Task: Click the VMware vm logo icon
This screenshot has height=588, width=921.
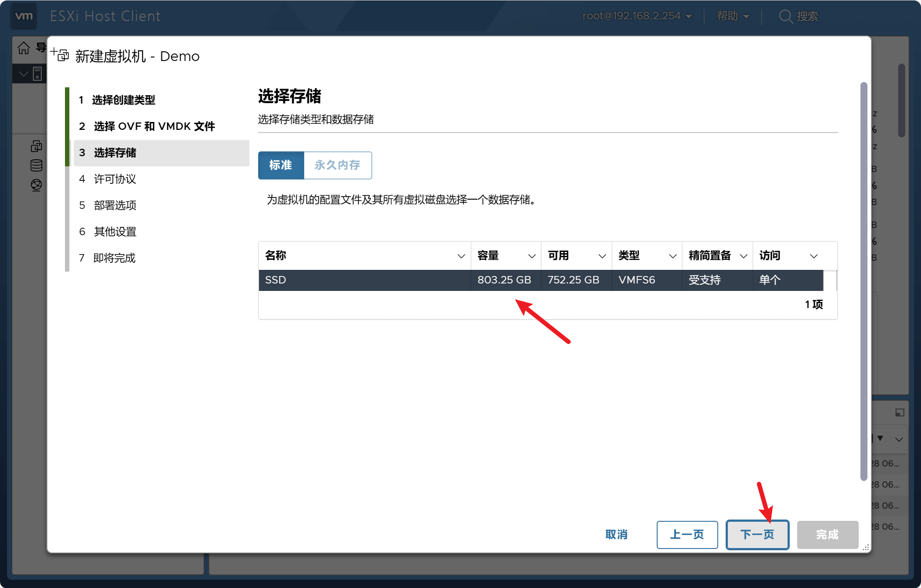Action: point(24,16)
